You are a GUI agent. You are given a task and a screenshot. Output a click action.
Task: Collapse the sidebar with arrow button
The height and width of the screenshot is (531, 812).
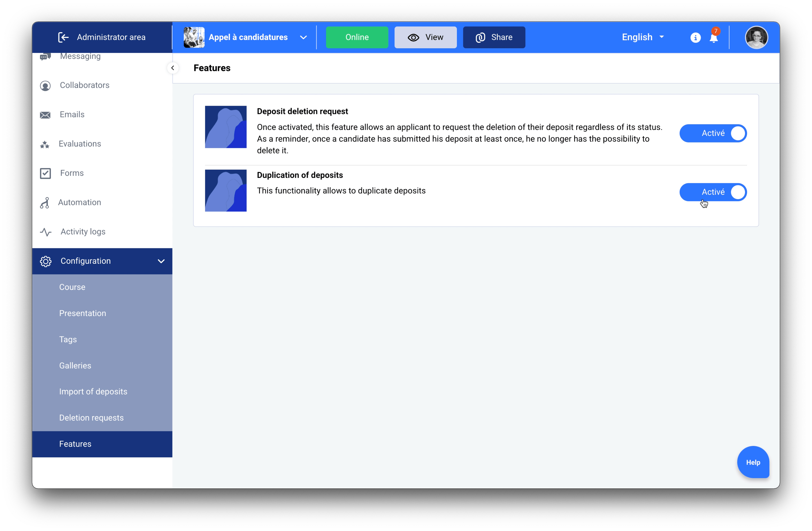pos(173,68)
